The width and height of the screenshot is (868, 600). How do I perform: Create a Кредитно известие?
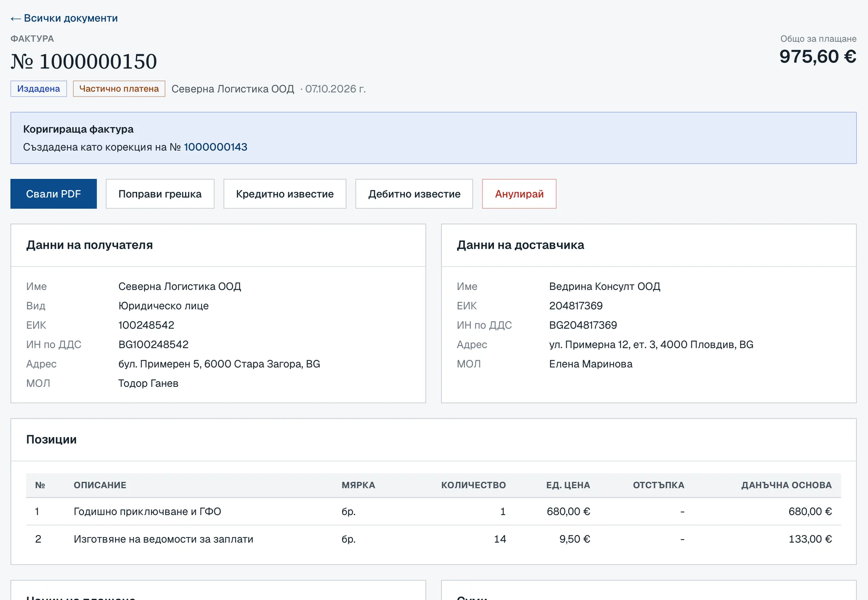(285, 194)
